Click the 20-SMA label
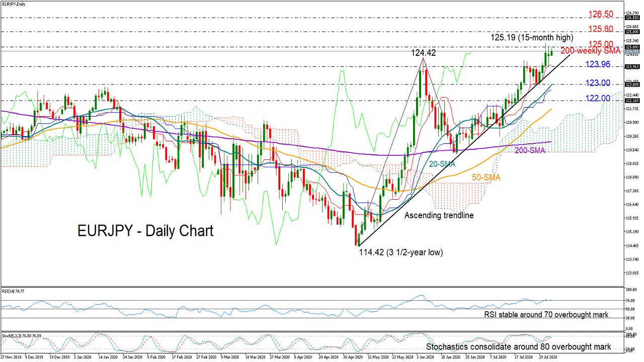 coord(442,164)
